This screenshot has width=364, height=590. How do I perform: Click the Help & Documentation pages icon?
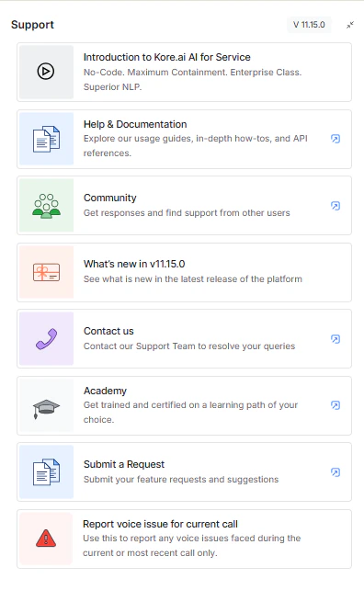click(46, 139)
